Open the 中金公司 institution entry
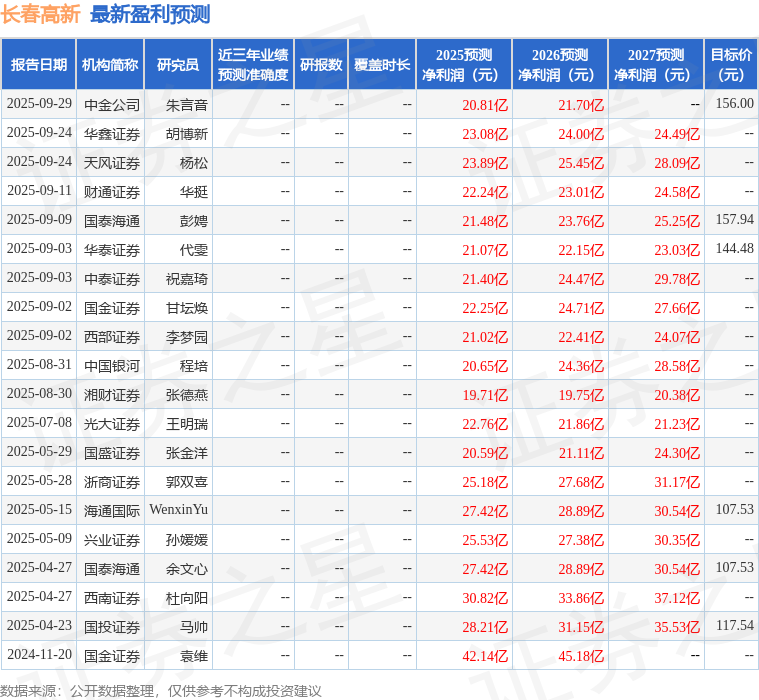Image resolution: width=759 pixels, height=700 pixels. click(112, 104)
